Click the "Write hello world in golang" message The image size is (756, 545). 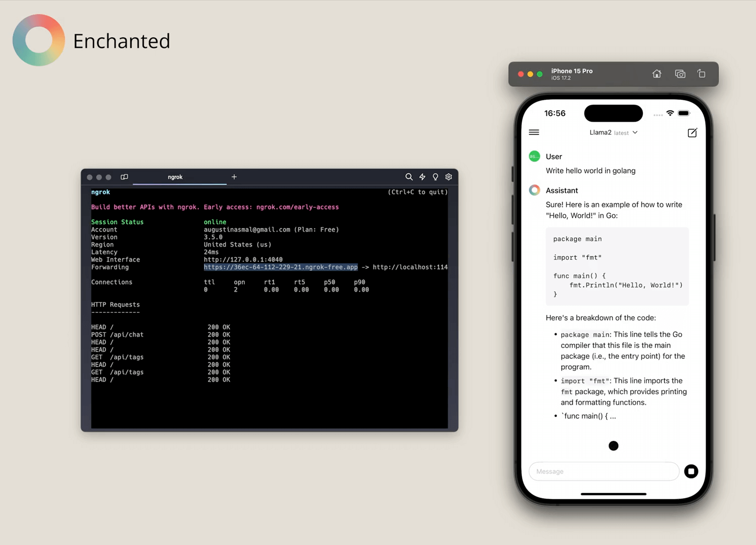coord(590,171)
